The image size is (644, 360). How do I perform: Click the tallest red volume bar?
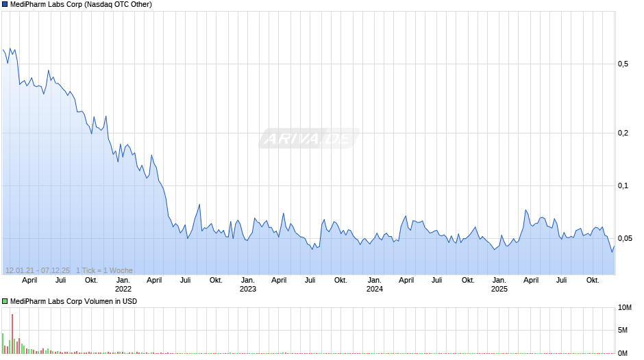[x=12, y=334]
